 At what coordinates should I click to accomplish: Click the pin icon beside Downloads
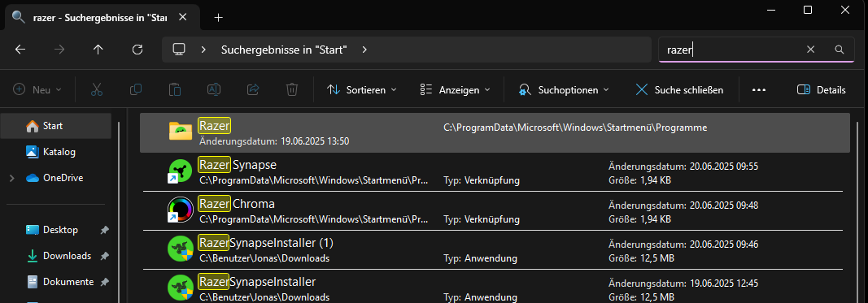click(x=105, y=256)
